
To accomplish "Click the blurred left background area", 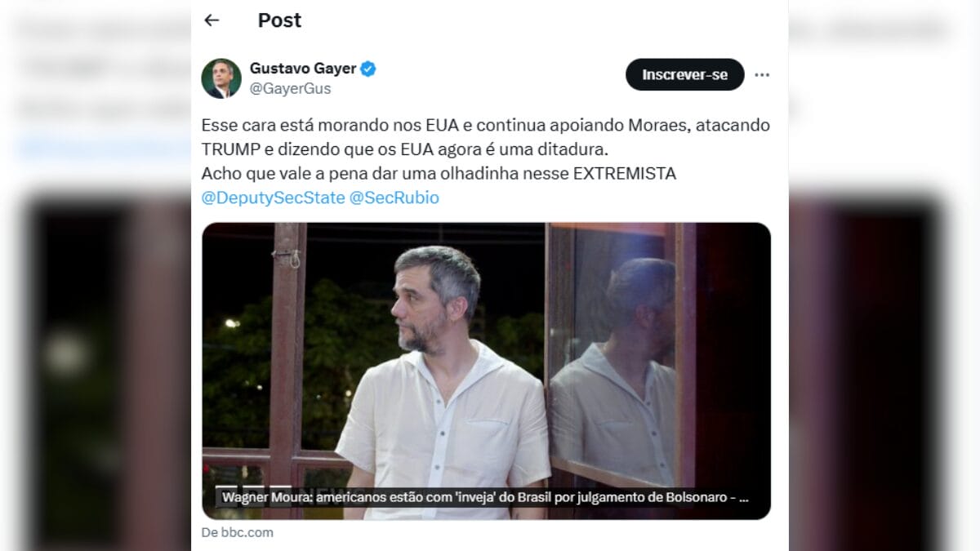I will point(96,275).
